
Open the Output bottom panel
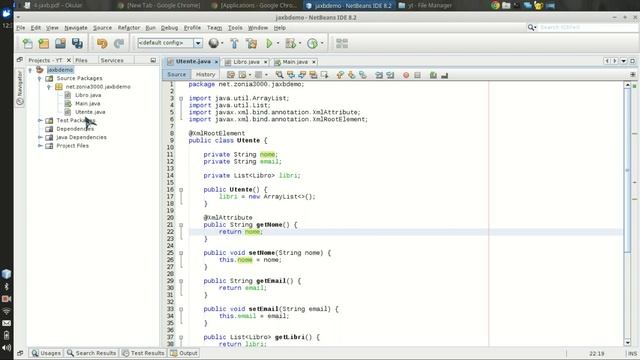coord(184,353)
